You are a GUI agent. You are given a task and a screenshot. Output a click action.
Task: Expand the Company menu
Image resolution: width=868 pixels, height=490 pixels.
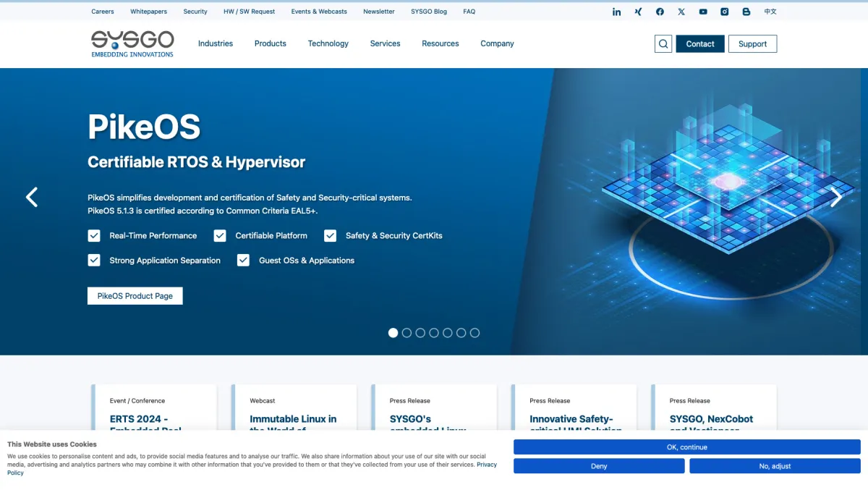[x=497, y=43]
